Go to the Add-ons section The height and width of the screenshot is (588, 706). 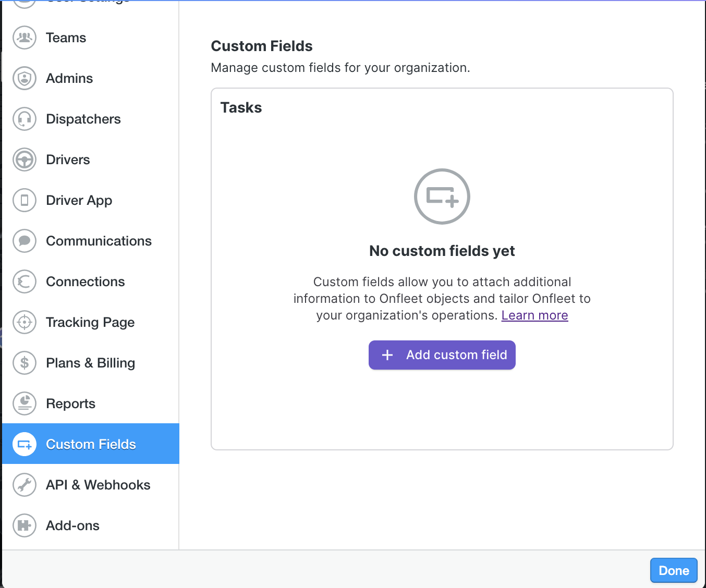point(91,525)
